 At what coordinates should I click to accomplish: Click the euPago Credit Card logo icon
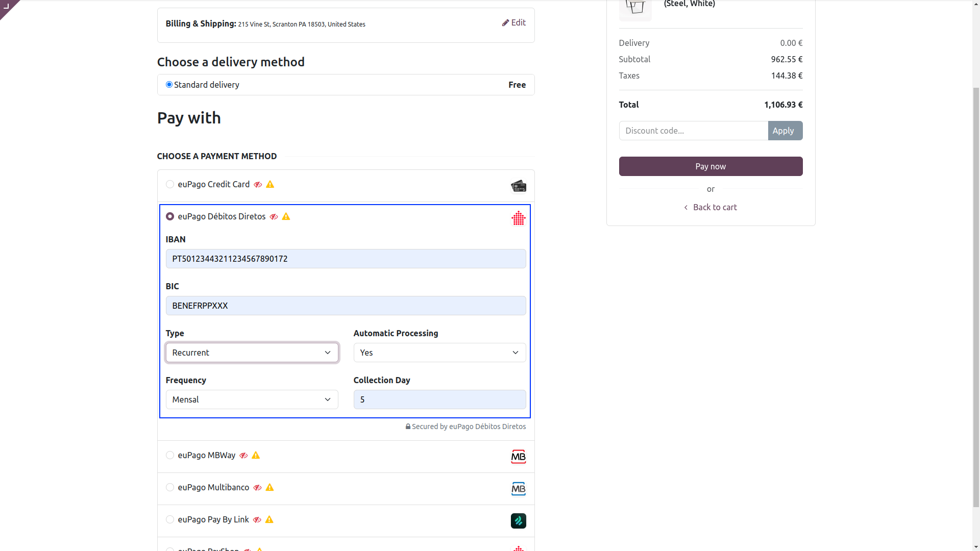click(518, 186)
